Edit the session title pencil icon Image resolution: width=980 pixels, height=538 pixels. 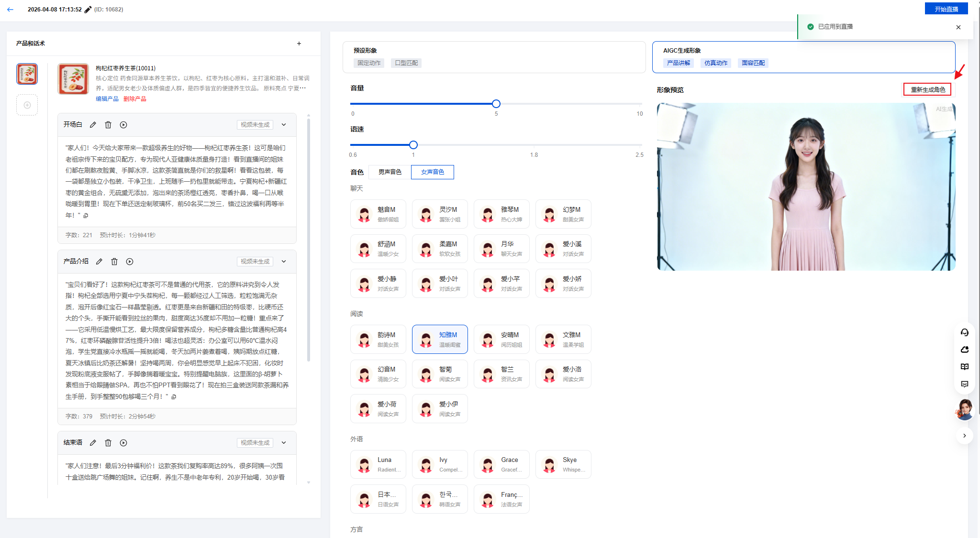tap(88, 10)
